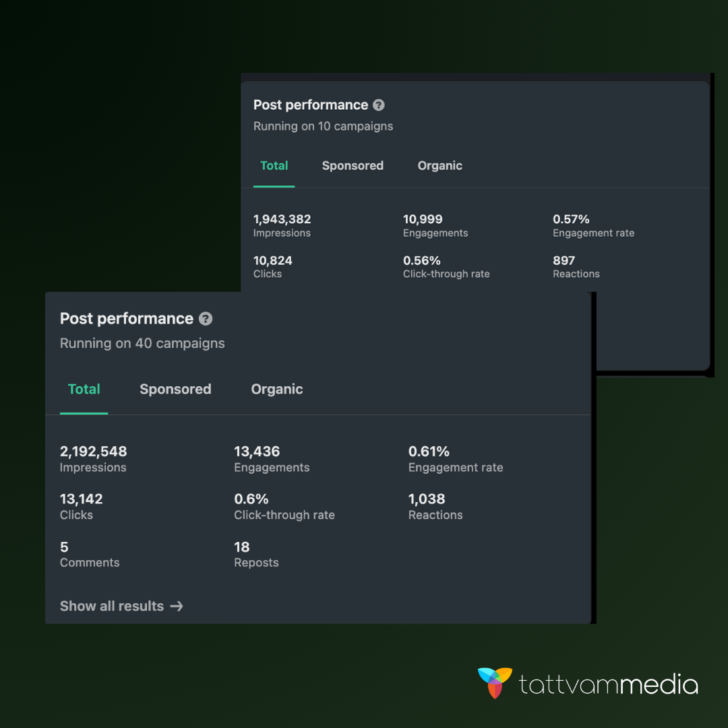Image resolution: width=728 pixels, height=728 pixels.
Task: Click the Comments label under 5
Action: [90, 562]
